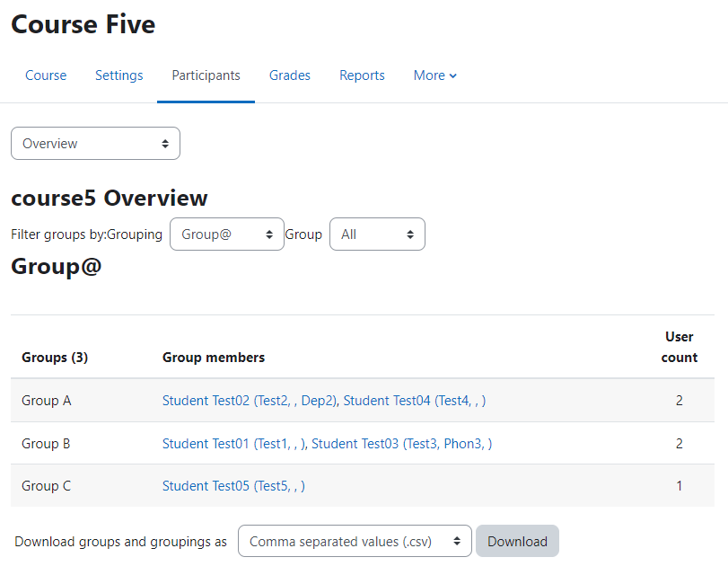
Task: Open the Group filter dropdown showing All
Action: (377, 234)
